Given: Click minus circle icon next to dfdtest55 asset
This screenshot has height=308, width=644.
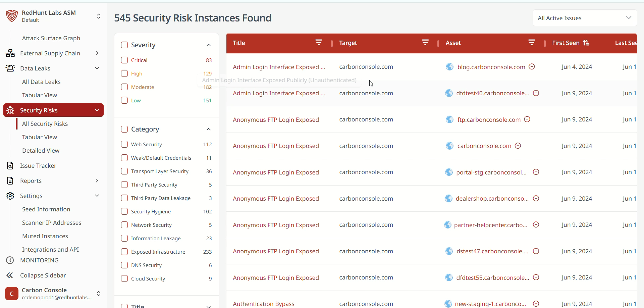Looking at the screenshot, I should (536, 277).
